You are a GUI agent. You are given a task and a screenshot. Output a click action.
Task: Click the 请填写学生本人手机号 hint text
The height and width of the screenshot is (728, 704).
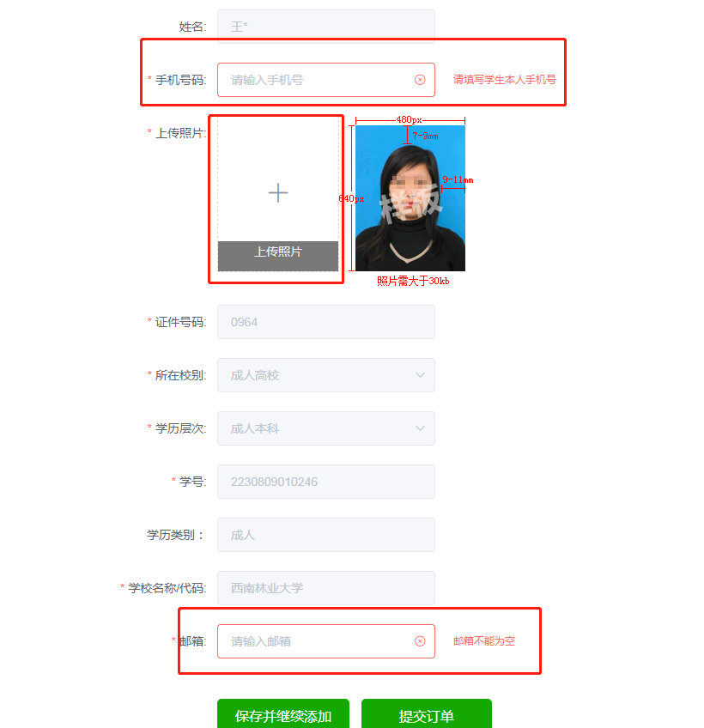pyautogui.click(x=504, y=80)
